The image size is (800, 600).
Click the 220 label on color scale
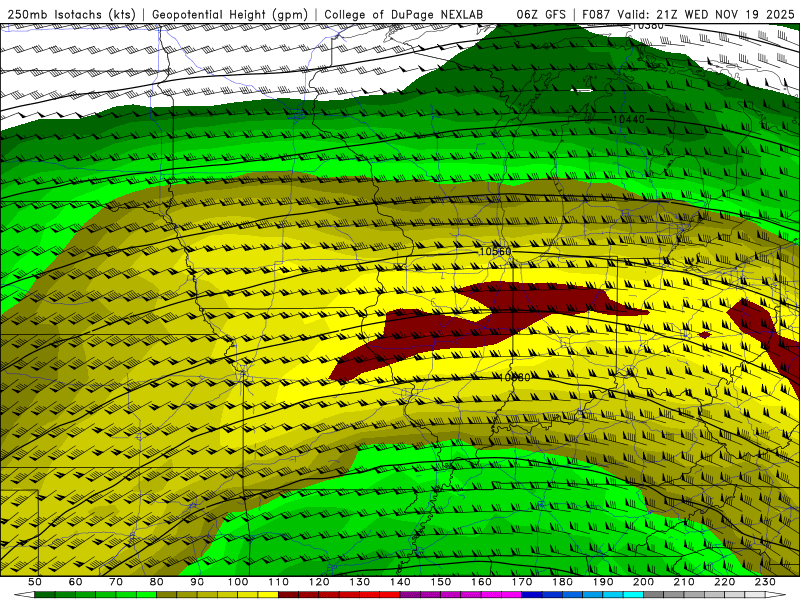pos(724,582)
